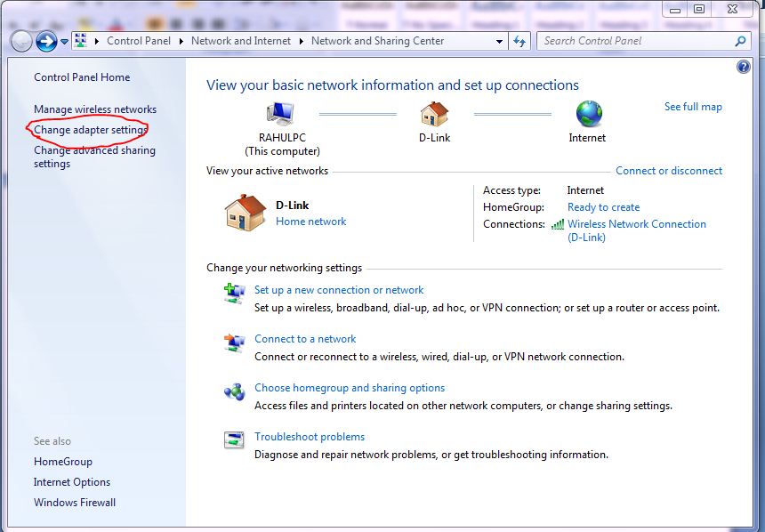Click the RAHULPC computer icon

pyautogui.click(x=281, y=114)
